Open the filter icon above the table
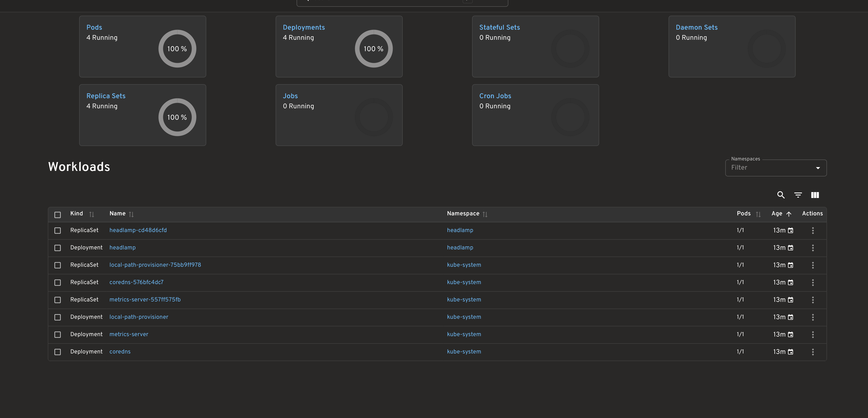868x418 pixels. (x=798, y=195)
